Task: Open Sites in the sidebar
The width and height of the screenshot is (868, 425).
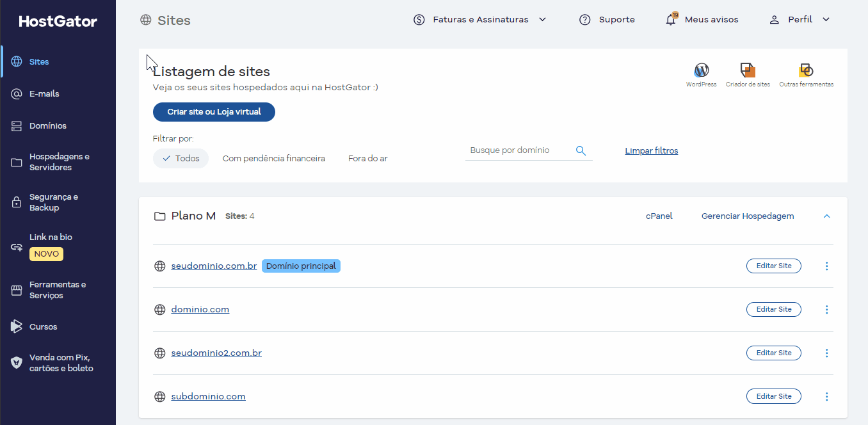Action: (x=39, y=62)
